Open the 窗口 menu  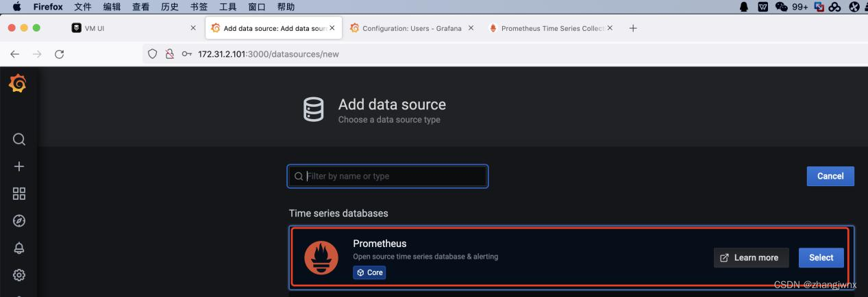pyautogui.click(x=257, y=7)
